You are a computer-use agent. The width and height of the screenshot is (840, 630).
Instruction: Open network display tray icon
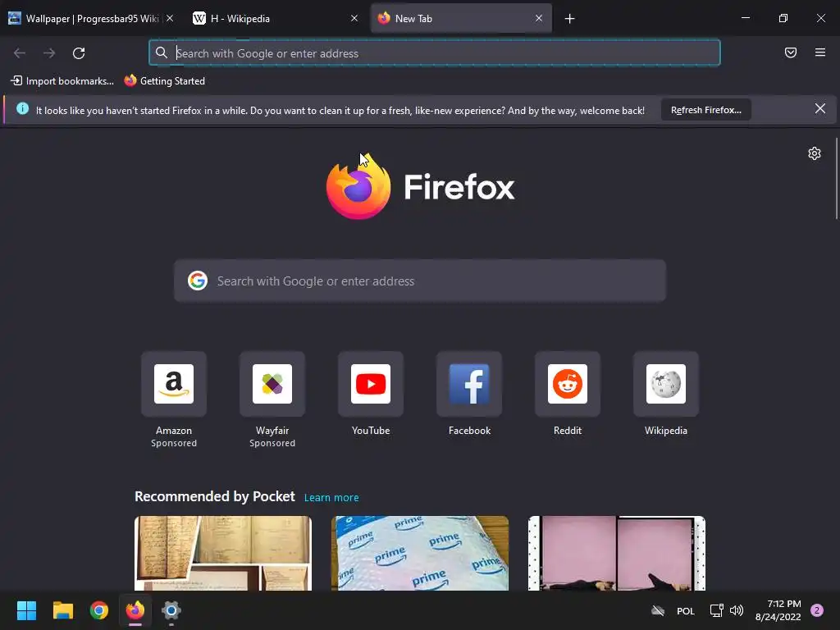[716, 610]
